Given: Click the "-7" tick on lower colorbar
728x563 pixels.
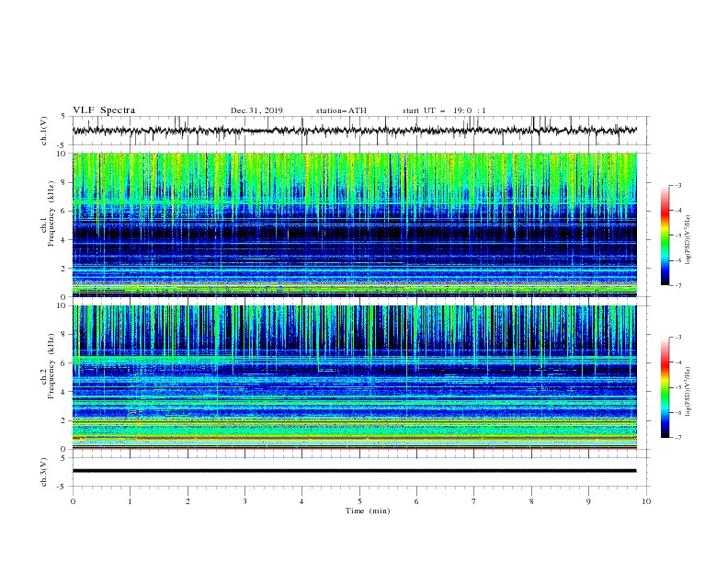Looking at the screenshot, I should coord(678,438).
